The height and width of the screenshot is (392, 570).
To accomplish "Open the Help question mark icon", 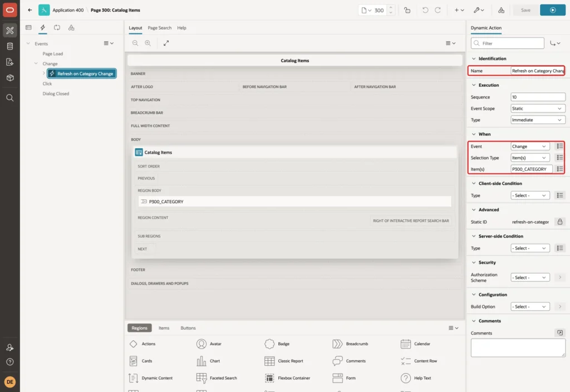I will click(x=10, y=362).
